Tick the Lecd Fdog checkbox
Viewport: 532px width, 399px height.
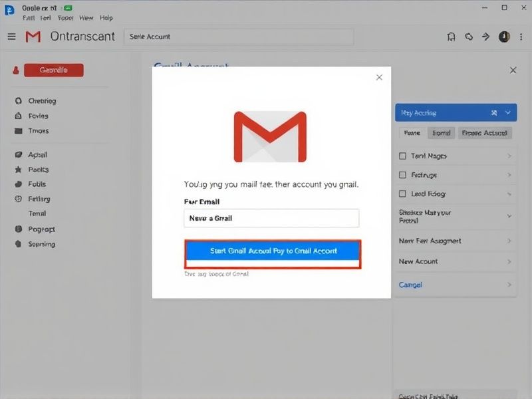[402, 194]
